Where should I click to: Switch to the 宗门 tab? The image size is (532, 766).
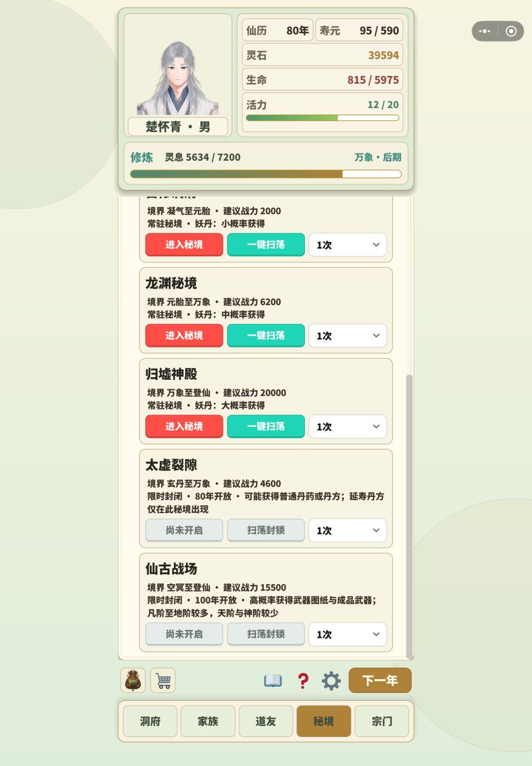tap(382, 721)
